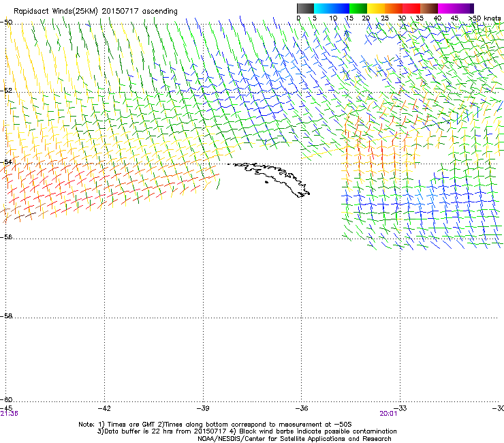Select the '-58' latitude axis label
This screenshot has height=443, width=504.
tap(6, 316)
